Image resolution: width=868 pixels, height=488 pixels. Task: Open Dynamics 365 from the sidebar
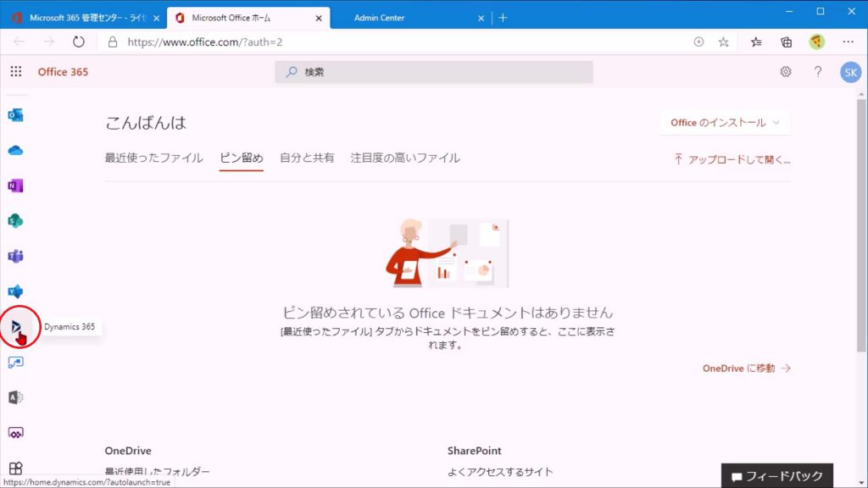pos(15,327)
